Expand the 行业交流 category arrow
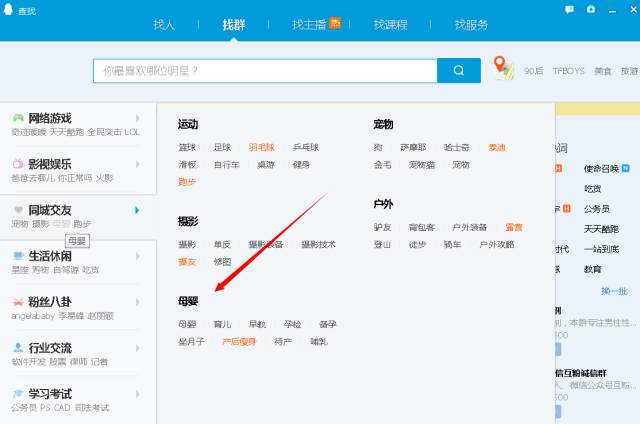Viewport: 640px width, 424px height. [138, 348]
